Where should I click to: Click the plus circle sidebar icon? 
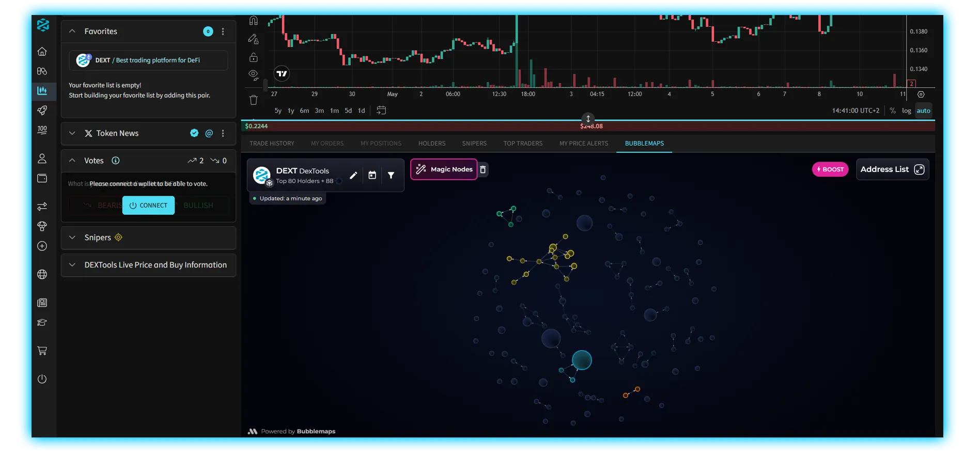42,246
